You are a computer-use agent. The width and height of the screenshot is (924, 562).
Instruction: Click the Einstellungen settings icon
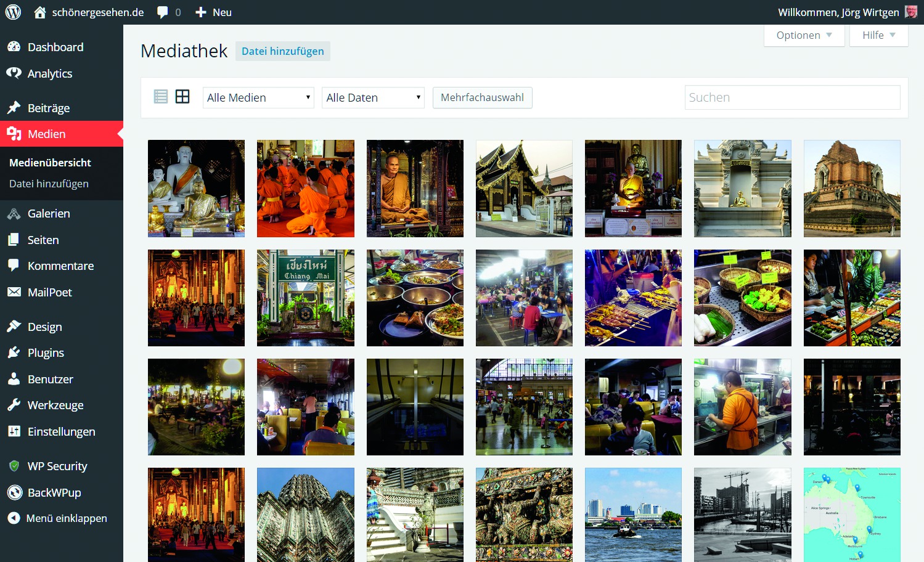[14, 431]
